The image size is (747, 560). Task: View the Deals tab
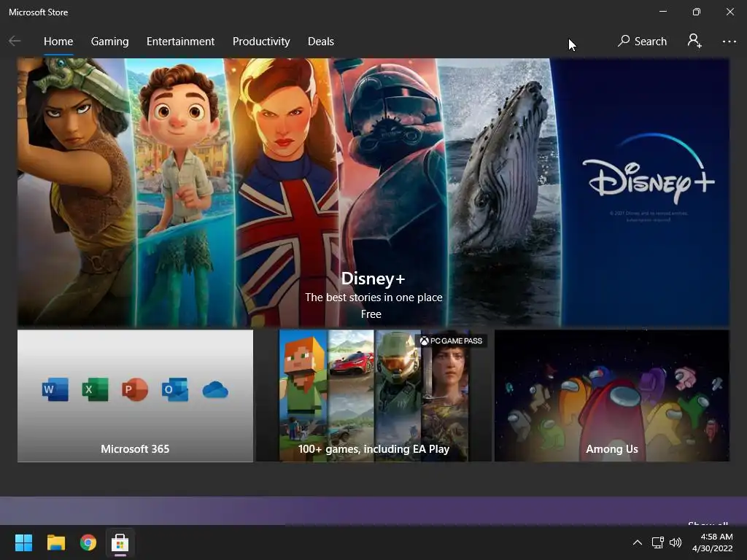(321, 42)
